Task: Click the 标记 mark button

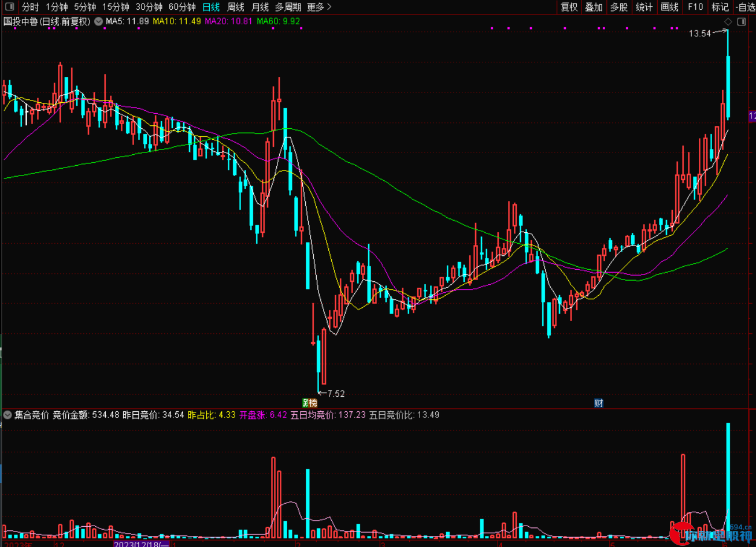Action: point(720,7)
